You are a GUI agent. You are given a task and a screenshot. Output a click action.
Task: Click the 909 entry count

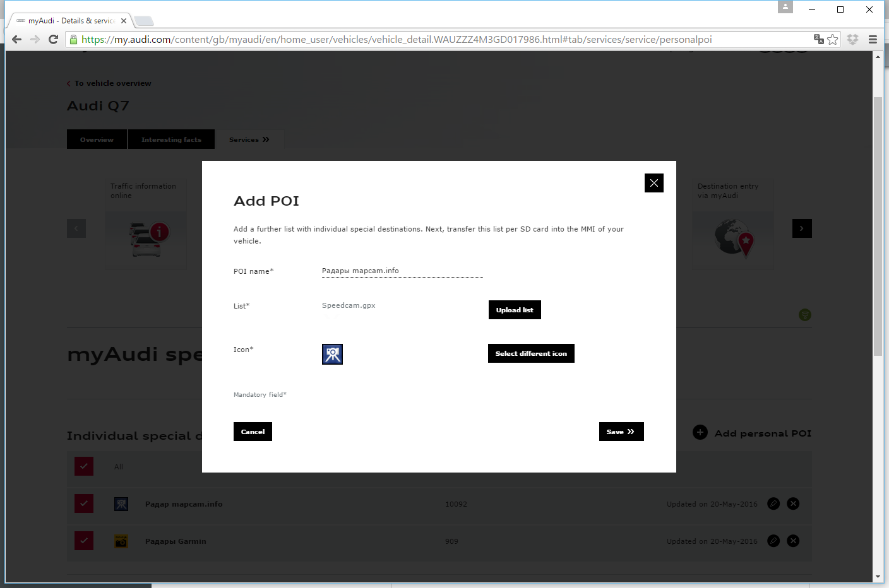click(451, 541)
